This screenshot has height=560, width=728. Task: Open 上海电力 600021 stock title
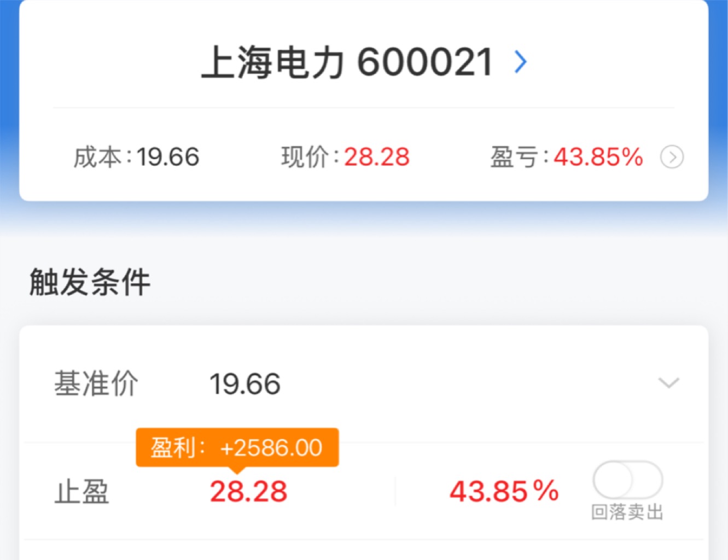347,62
